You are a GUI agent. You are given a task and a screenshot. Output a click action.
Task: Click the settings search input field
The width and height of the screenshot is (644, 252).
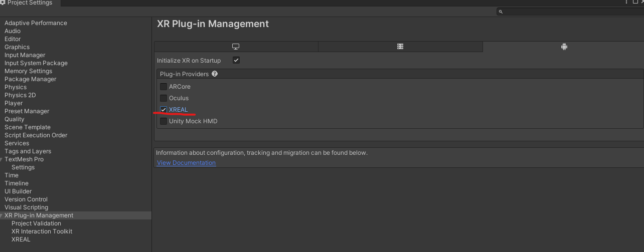[569, 12]
